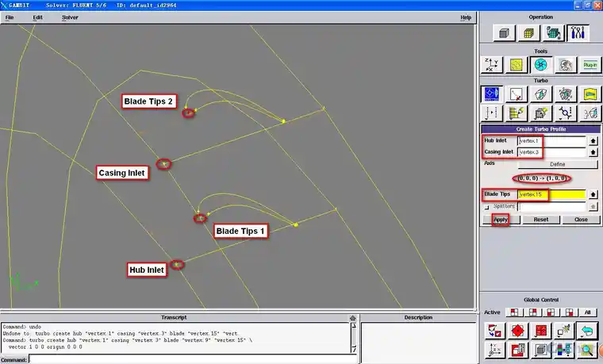Select the Mesh operation icon

click(x=528, y=33)
